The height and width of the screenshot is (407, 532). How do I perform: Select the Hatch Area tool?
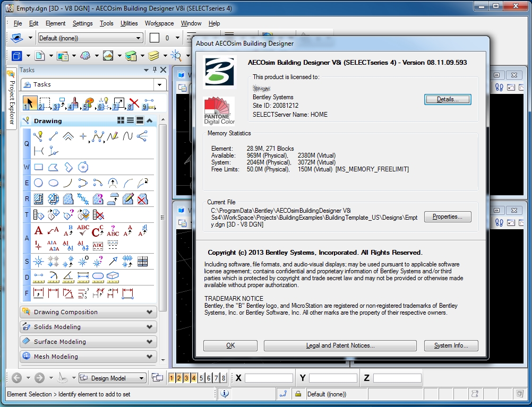coord(38,199)
